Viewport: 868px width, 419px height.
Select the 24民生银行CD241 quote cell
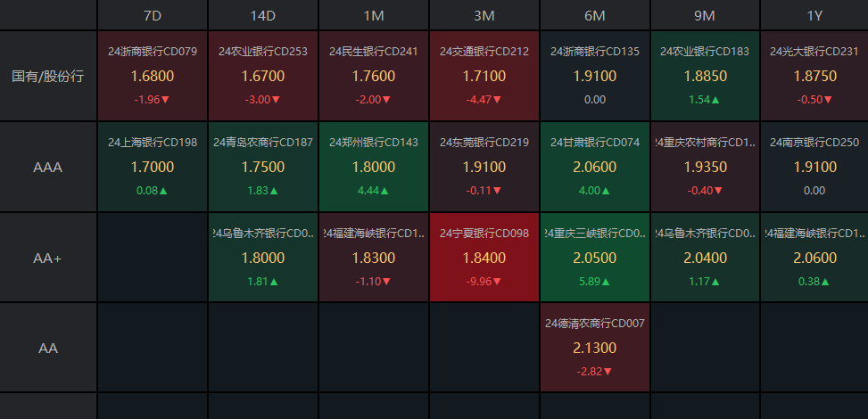click(374, 76)
